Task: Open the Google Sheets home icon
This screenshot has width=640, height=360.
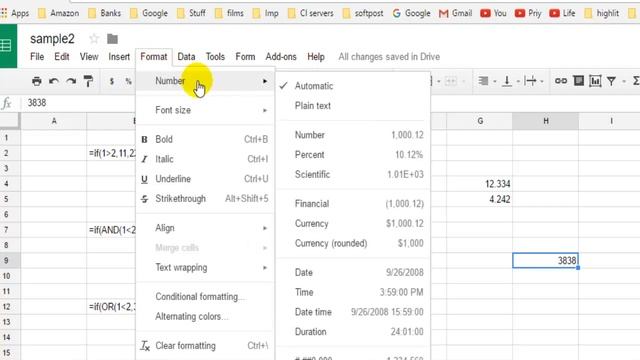Action: [x=7, y=45]
